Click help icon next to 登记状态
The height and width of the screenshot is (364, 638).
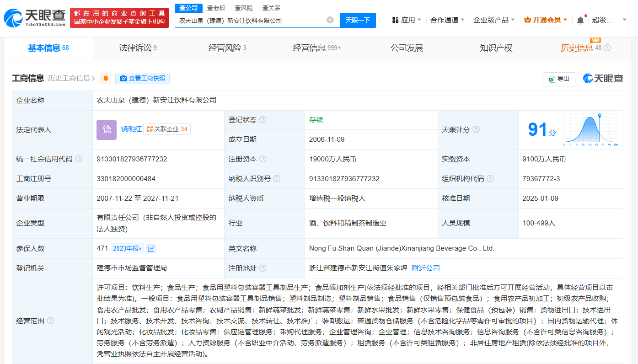(x=263, y=119)
